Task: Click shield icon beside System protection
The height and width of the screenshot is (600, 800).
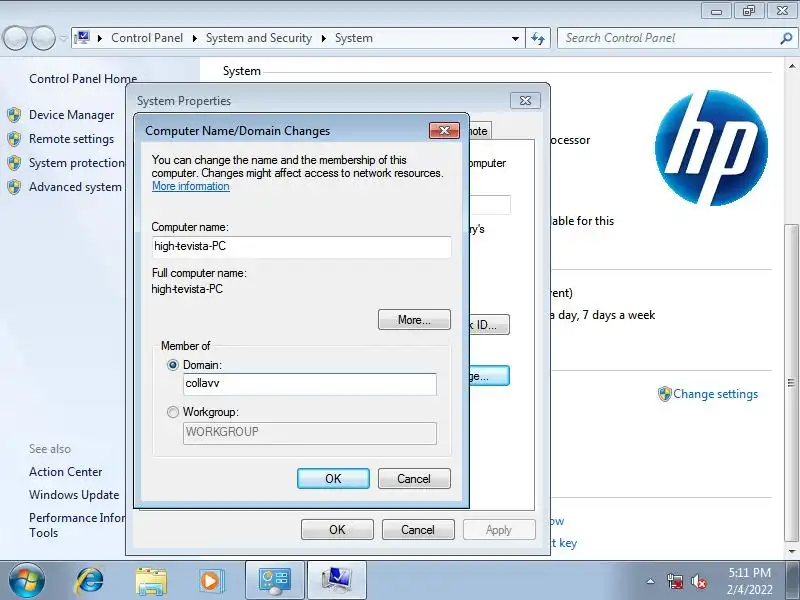Action: [x=14, y=163]
